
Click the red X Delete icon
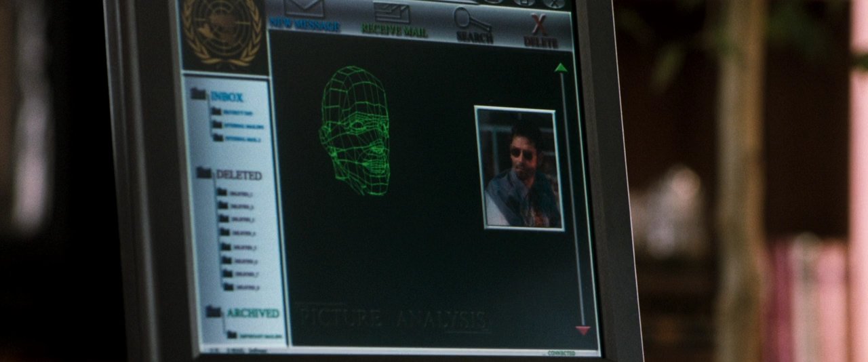click(x=539, y=24)
